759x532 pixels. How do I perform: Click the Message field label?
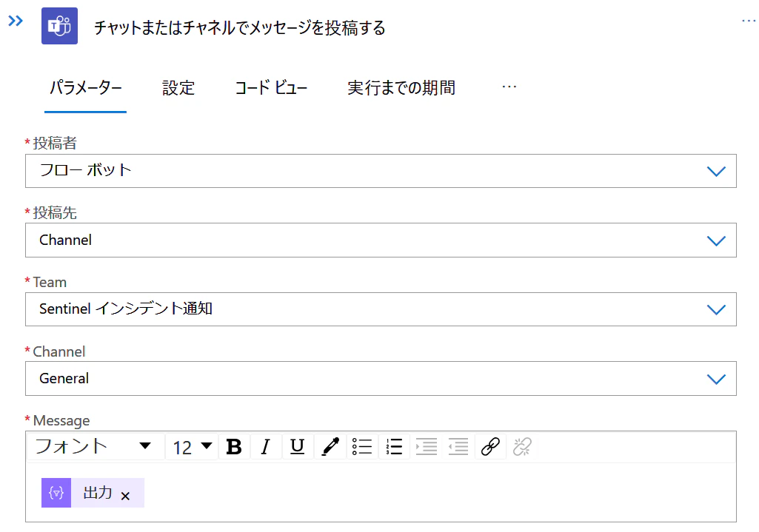[61, 421]
